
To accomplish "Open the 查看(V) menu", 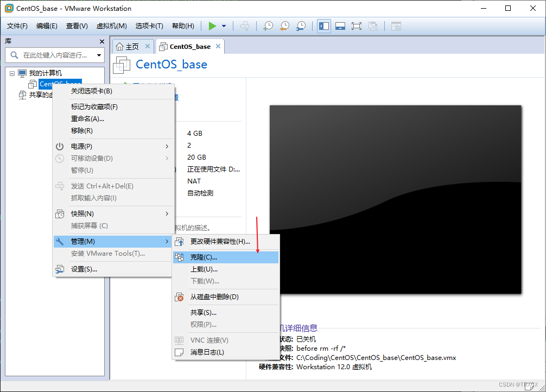I will [x=77, y=26].
